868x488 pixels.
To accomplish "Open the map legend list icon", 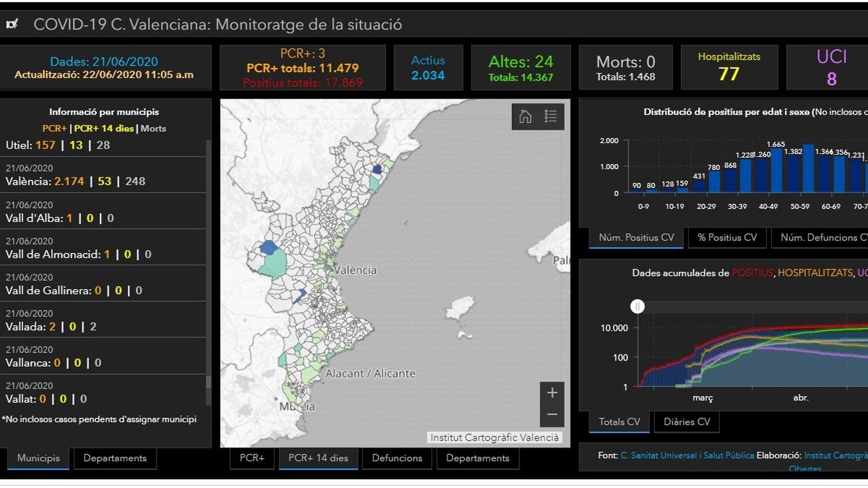I will (x=551, y=117).
